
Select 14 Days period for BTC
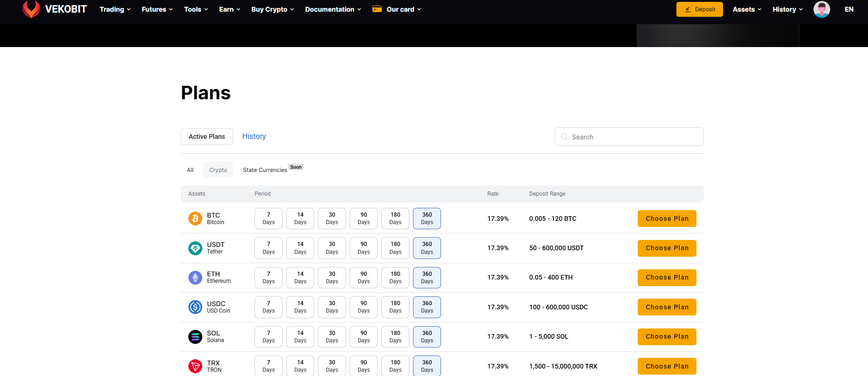point(300,219)
